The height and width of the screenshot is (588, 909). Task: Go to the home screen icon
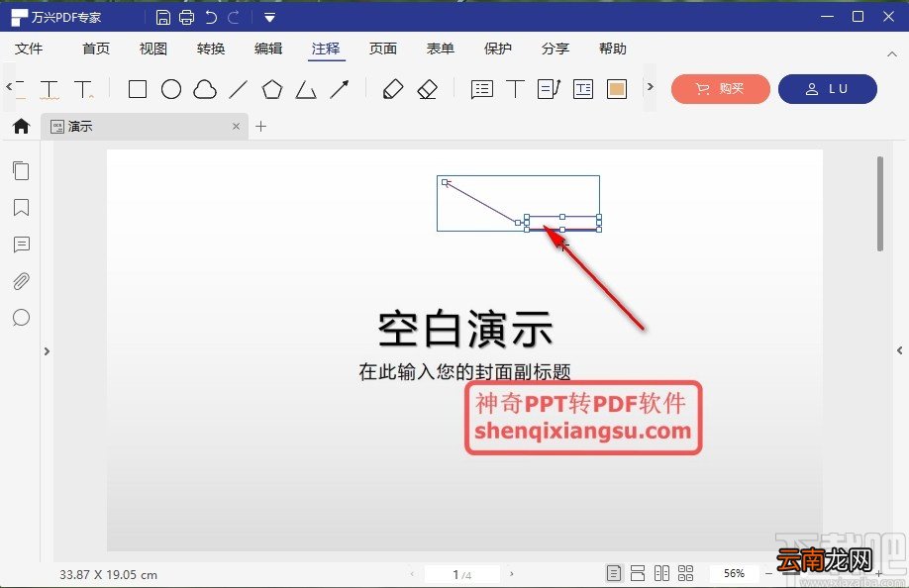click(22, 126)
